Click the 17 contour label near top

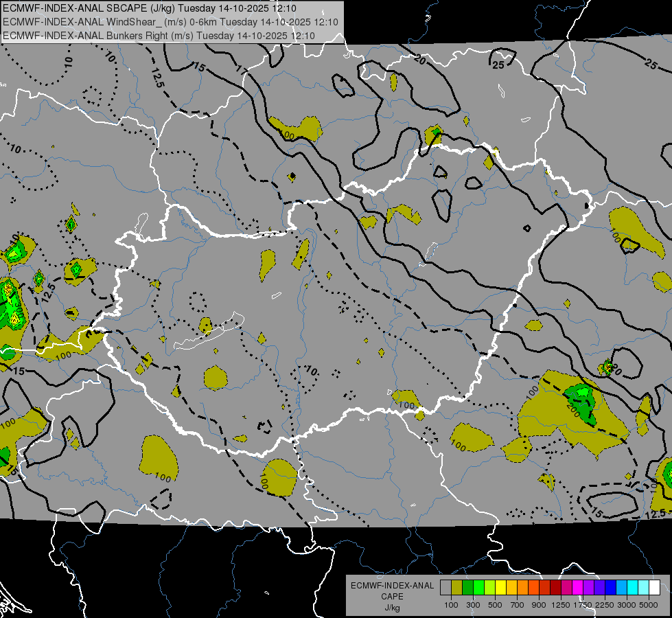[x=241, y=69]
